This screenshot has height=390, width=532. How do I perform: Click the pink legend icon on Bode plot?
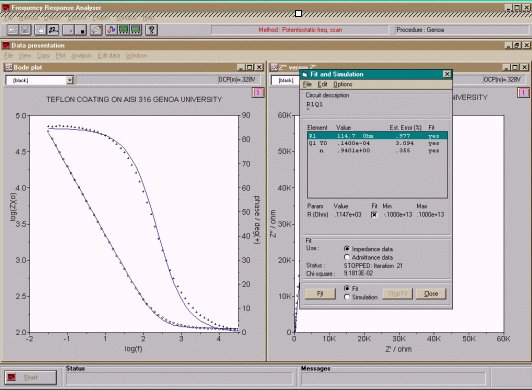pyautogui.click(x=258, y=92)
